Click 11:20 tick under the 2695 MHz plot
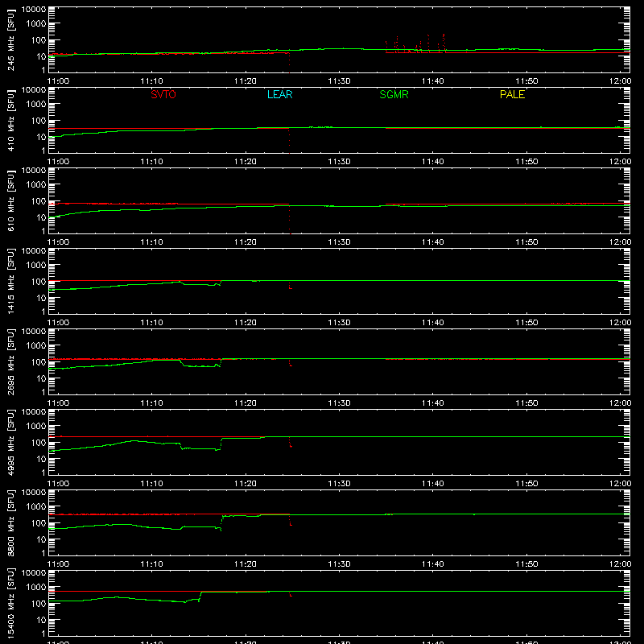This screenshot has height=644, width=644. (246, 403)
